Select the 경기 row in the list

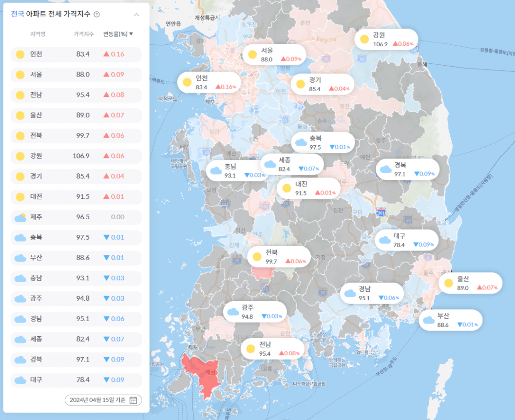click(76, 176)
